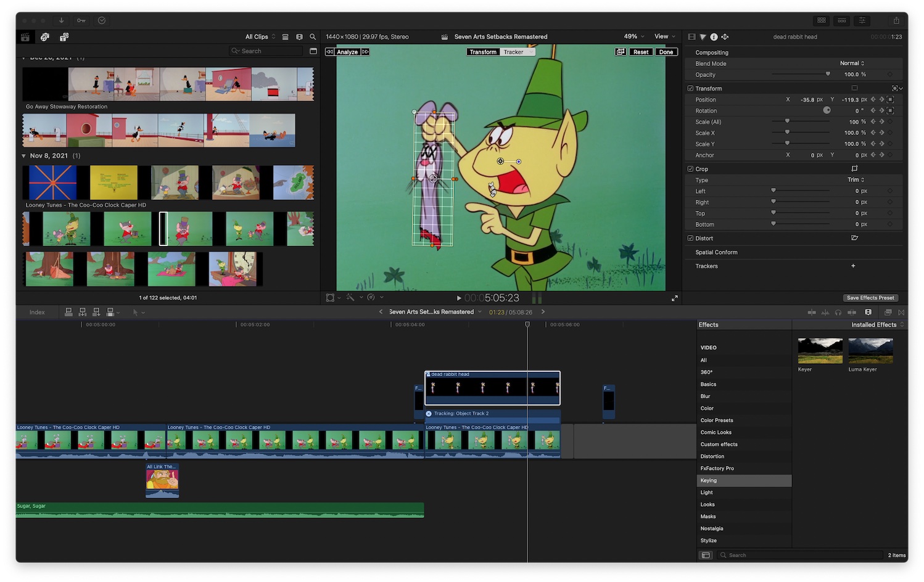Viewport: 924px width, 582px height.
Task: Select the Titles and Generators sidebar icon
Action: (x=64, y=37)
